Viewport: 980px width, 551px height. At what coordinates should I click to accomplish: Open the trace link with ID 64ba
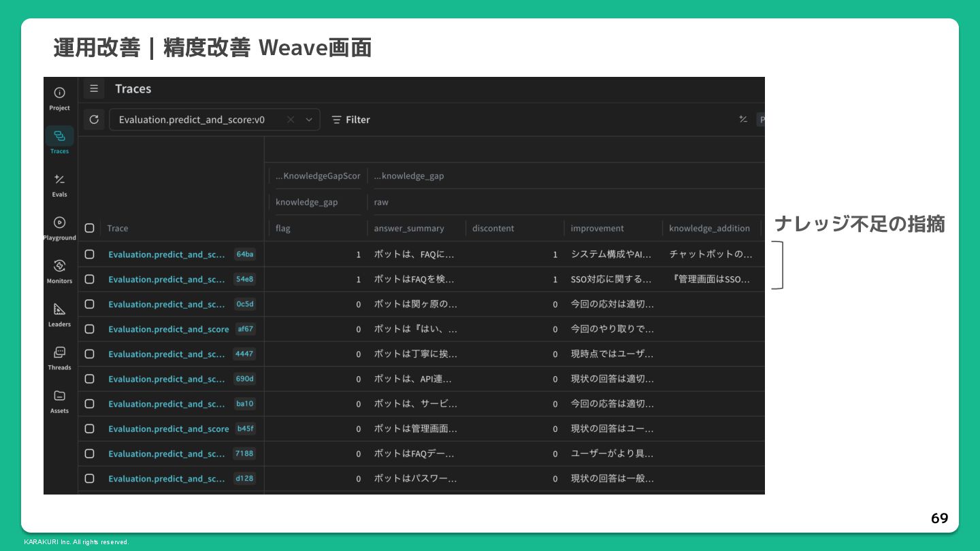coord(167,254)
